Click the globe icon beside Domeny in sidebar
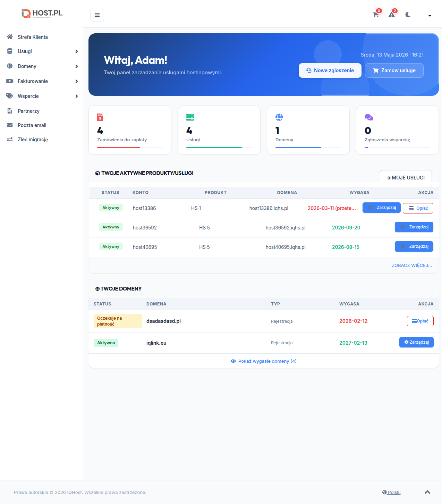This screenshot has height=504, width=442. (x=10, y=66)
